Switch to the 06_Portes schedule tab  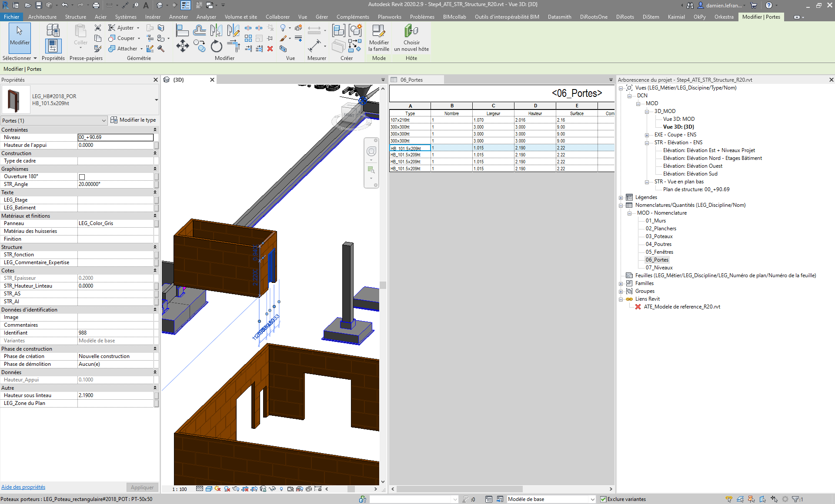[x=411, y=80]
